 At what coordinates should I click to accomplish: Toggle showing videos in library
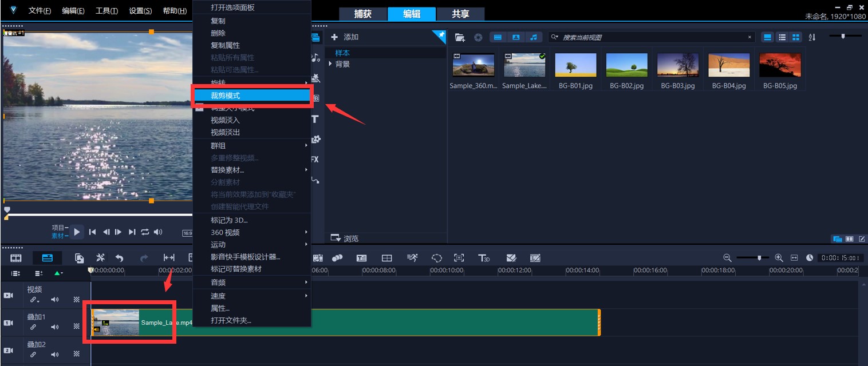498,37
